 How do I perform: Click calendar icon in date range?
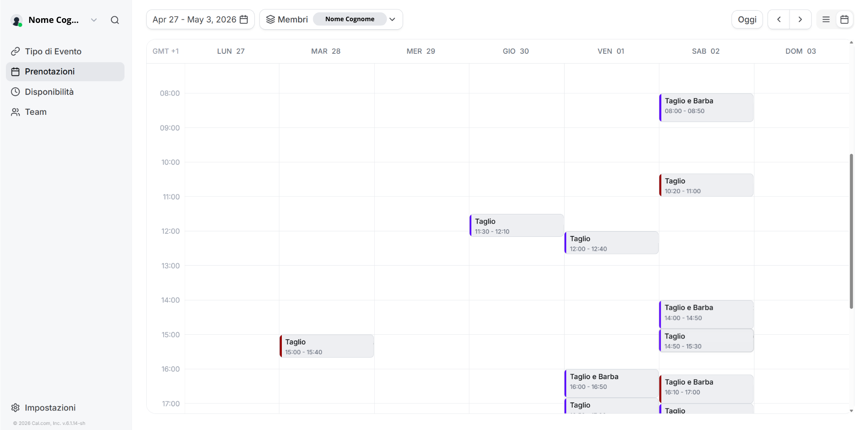pyautogui.click(x=244, y=19)
